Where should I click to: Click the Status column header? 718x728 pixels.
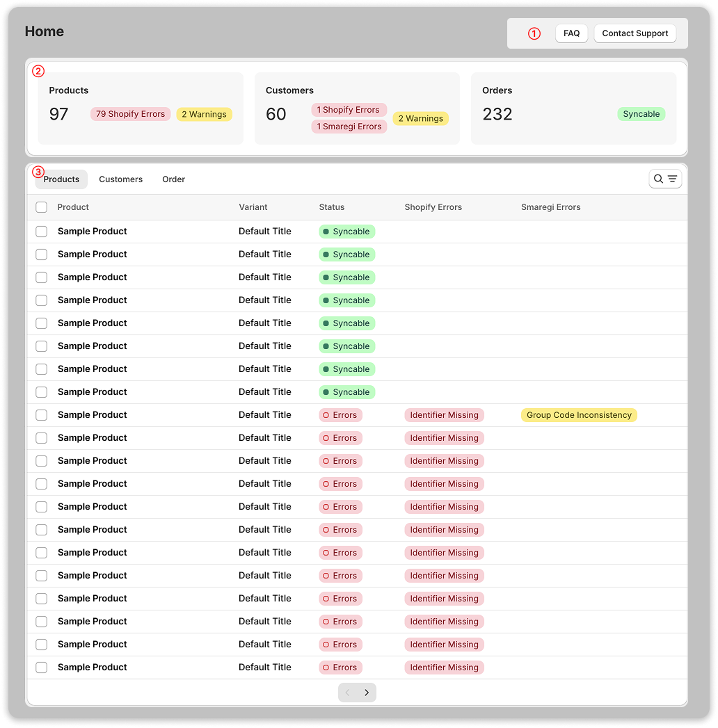[332, 207]
